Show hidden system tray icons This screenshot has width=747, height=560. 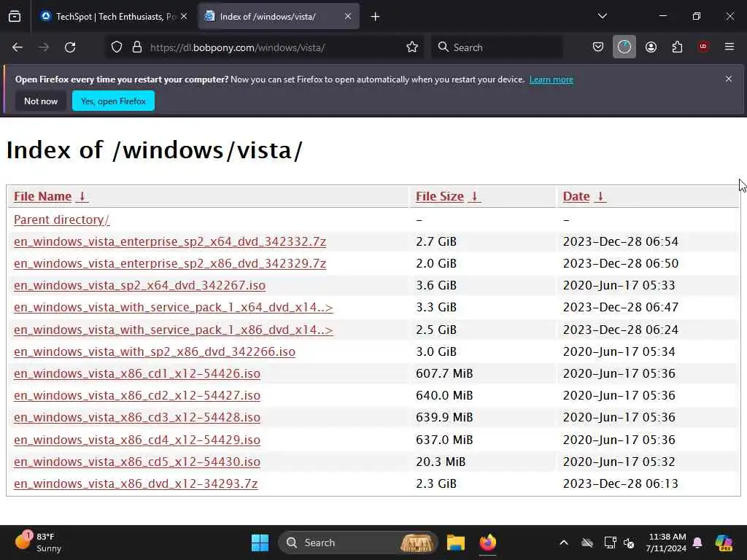[x=564, y=542]
